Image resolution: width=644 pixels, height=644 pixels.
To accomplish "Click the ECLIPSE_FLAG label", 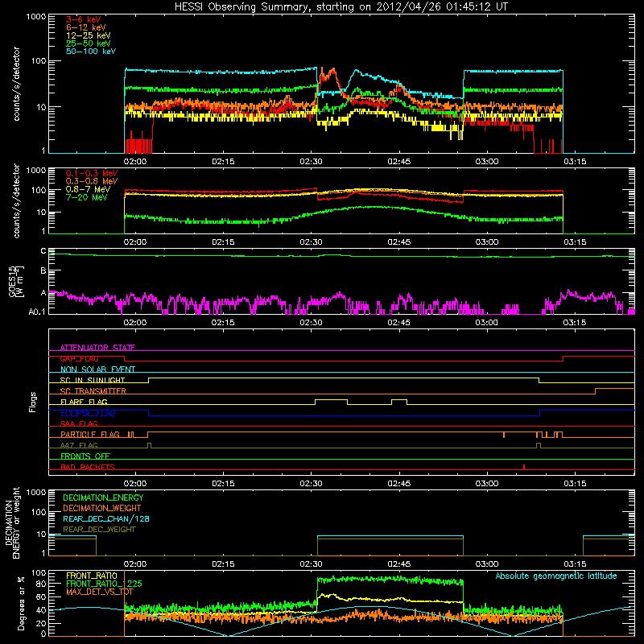I will point(88,413).
